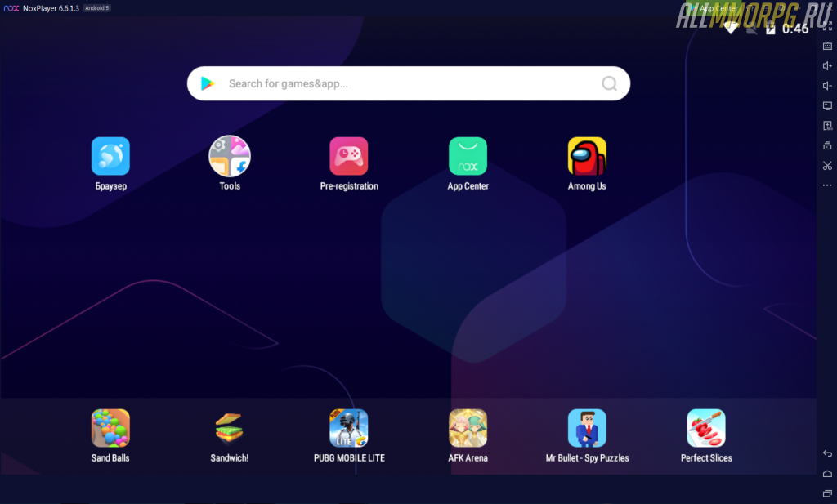
Task: Open the Tools folder
Action: (x=230, y=156)
